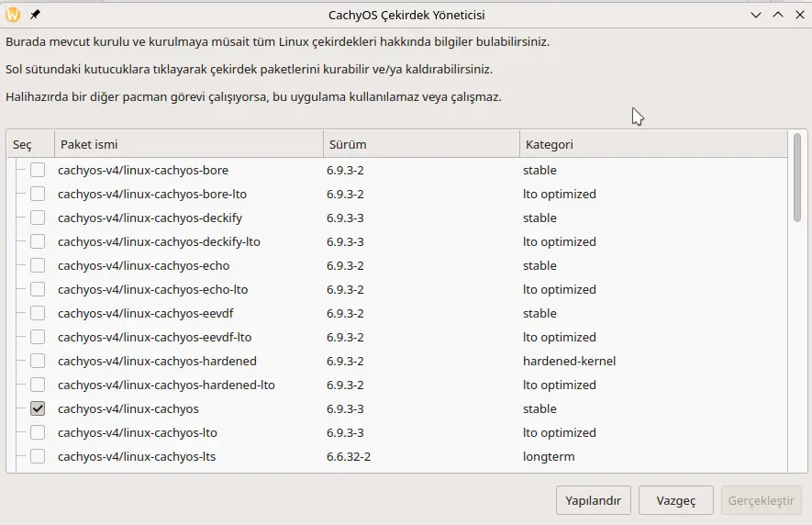Select package name cachyos-v4/linux-cachyos-eevdf
Screen dimensions: 812x525
point(146,313)
